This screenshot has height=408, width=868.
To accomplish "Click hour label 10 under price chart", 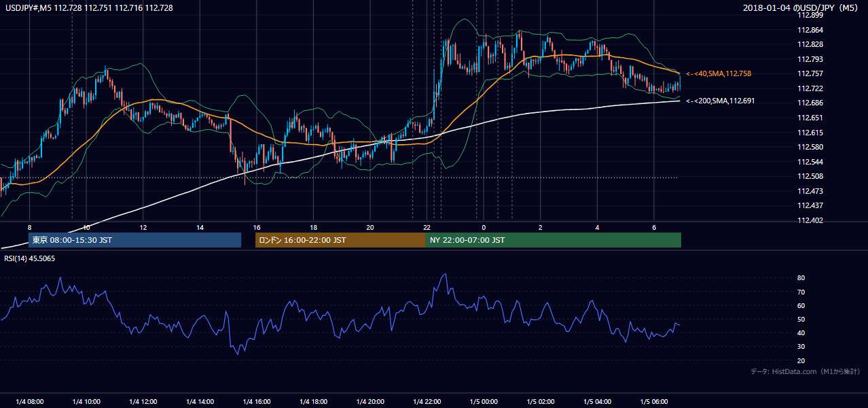I will [x=86, y=227].
